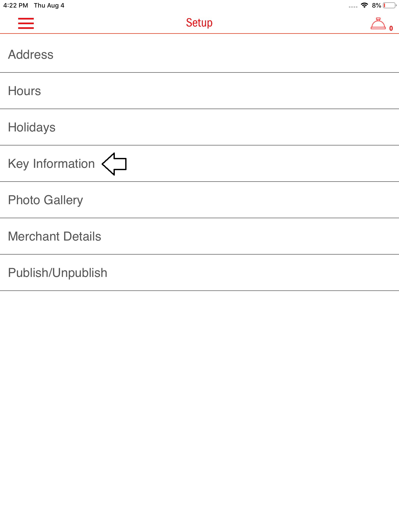The height and width of the screenshot is (532, 399).
Task: View Merchant Details
Action: 55,236
